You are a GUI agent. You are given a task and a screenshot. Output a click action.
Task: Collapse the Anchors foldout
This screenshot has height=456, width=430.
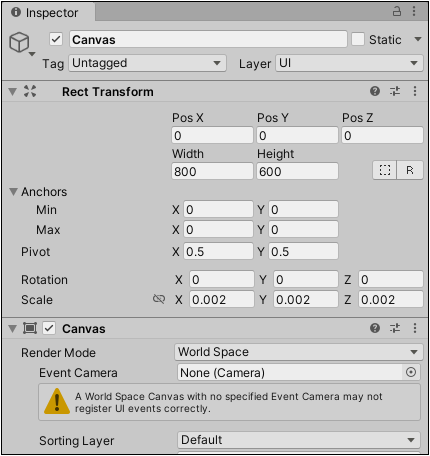pos(13,192)
